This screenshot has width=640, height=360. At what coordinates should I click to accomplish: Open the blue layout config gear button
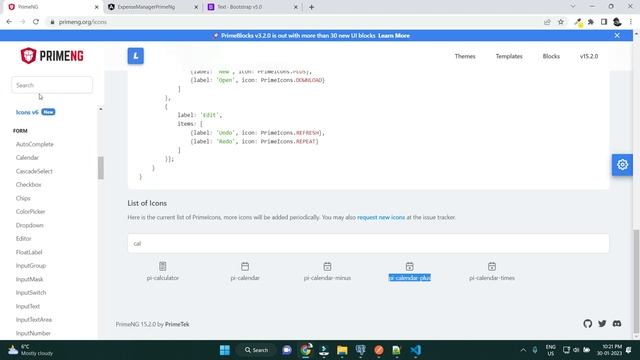(622, 165)
